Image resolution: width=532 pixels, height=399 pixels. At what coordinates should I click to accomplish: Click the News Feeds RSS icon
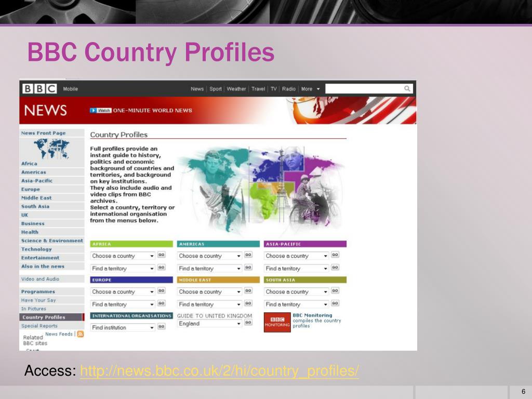point(81,334)
